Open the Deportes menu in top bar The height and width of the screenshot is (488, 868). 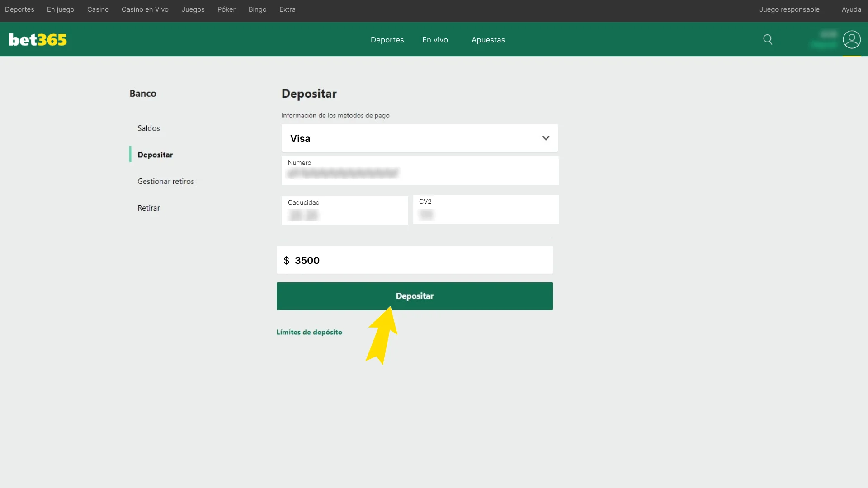pos(19,9)
